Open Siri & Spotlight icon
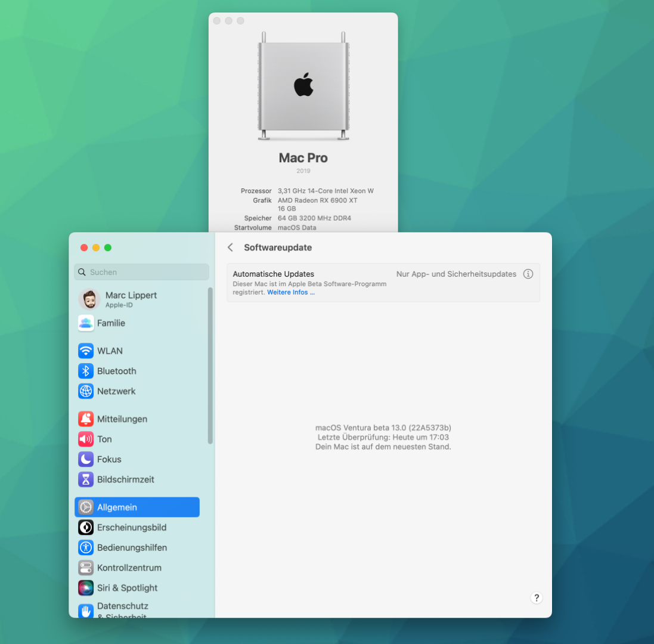The image size is (654, 644). pos(85,588)
